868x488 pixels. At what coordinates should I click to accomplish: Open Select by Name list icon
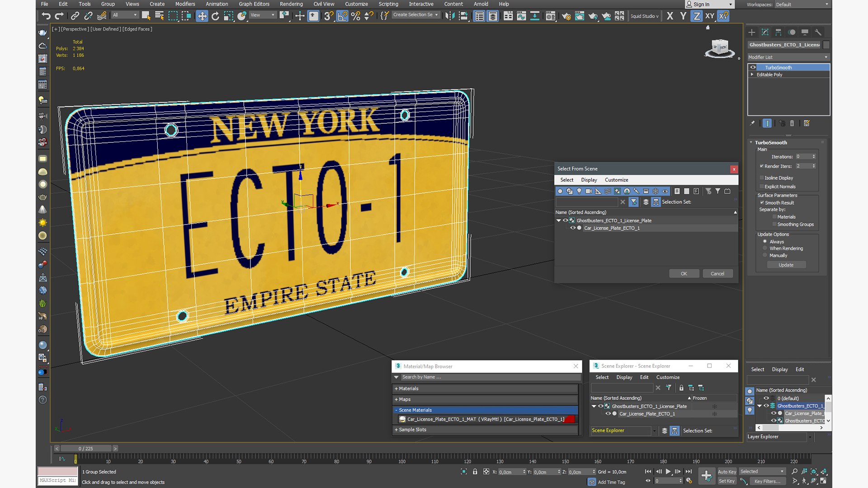coord(159,16)
